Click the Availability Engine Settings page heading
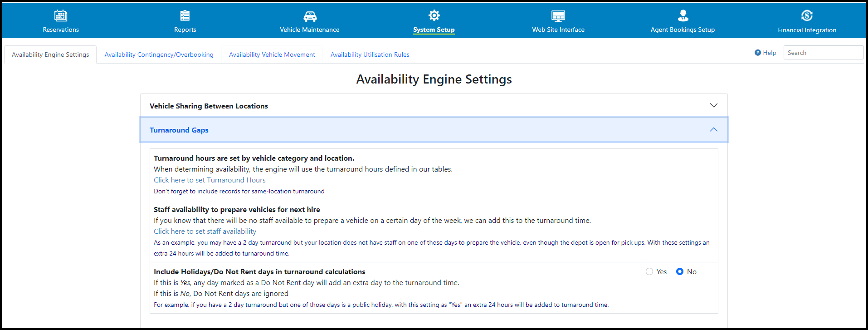This screenshot has width=868, height=330. (434, 79)
